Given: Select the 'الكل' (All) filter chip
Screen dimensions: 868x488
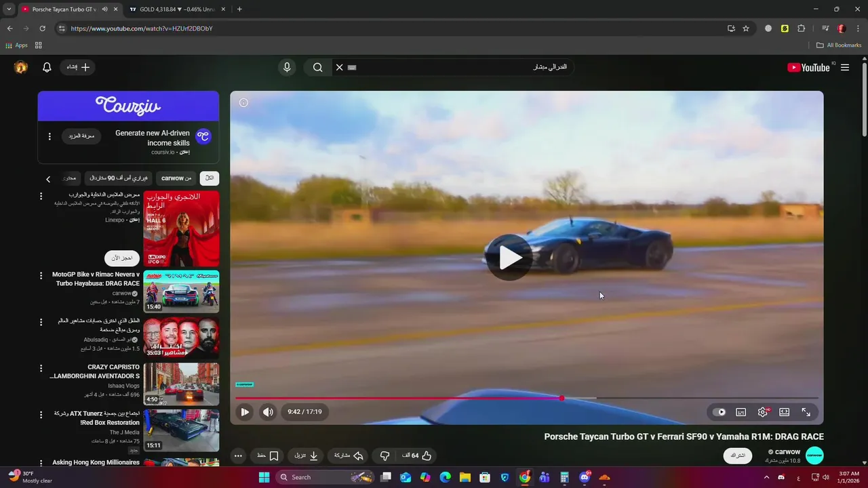Looking at the screenshot, I should [210, 178].
